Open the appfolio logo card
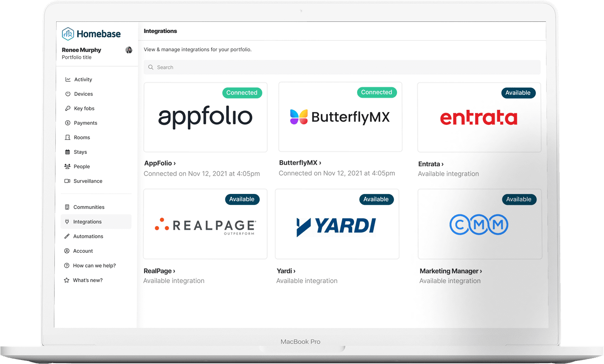Image resolution: width=604 pixels, height=364 pixels. (205, 117)
